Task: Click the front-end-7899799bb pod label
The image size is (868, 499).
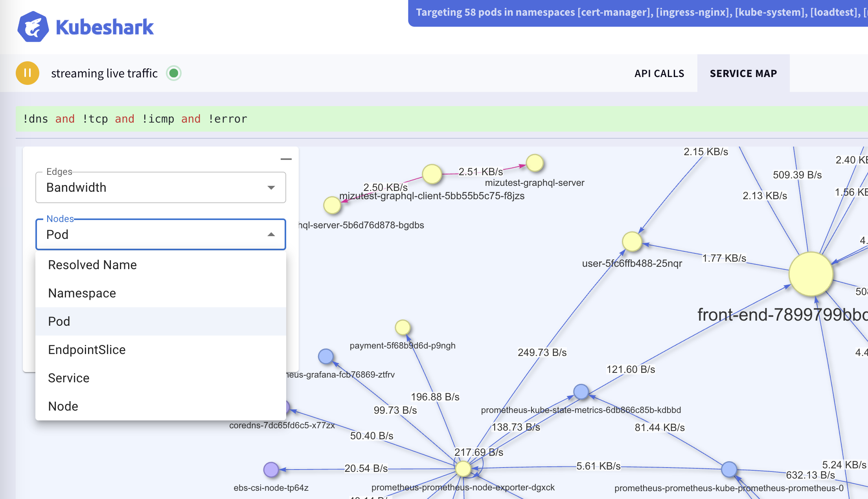Action: pos(782,314)
